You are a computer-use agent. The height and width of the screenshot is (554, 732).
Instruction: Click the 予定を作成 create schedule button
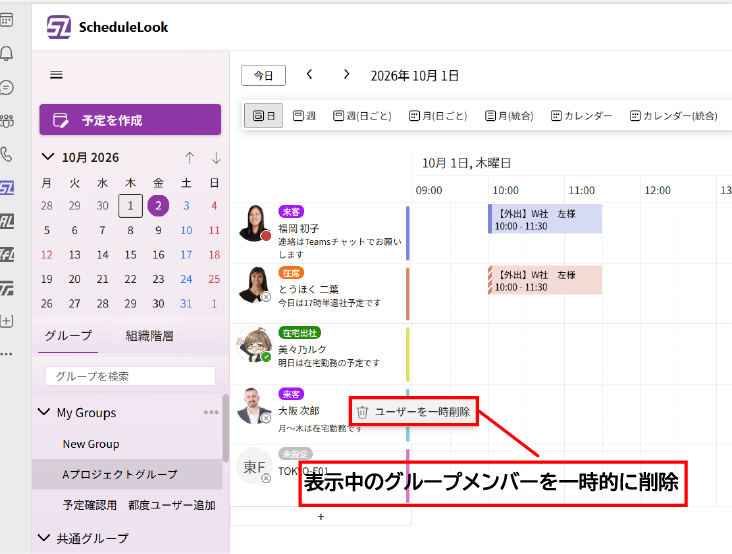tap(130, 119)
